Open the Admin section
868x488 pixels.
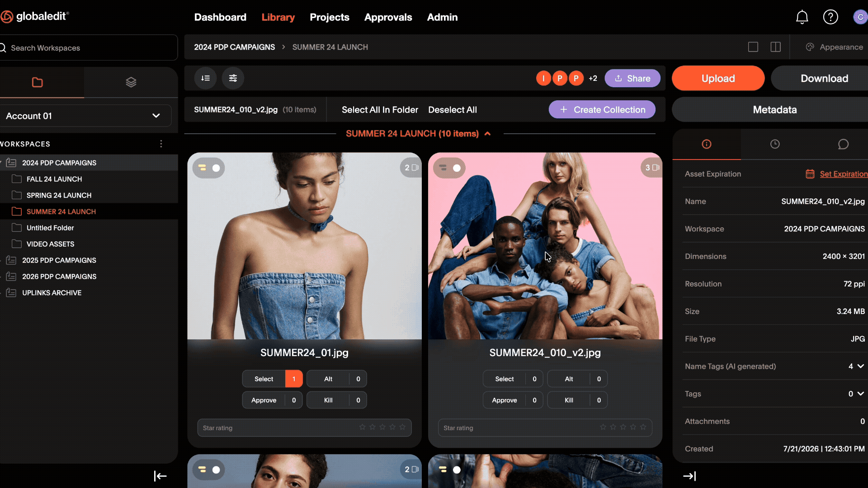pos(443,17)
